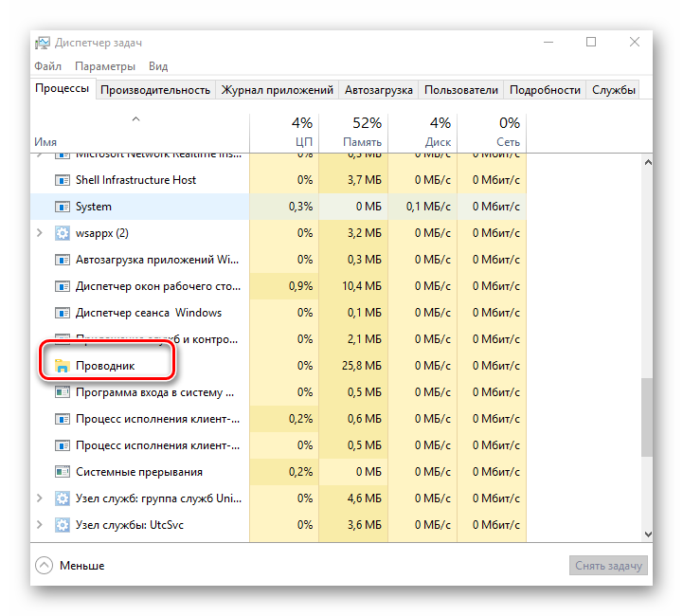Click the Task Manager title bar icon
The width and height of the screenshot is (683, 616).
pos(43,43)
